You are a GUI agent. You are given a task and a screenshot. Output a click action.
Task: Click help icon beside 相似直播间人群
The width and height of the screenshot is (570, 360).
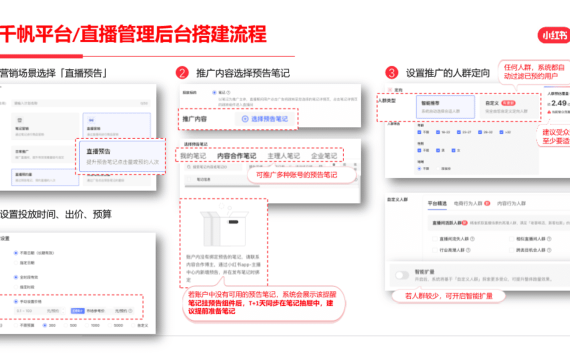tap(549, 239)
